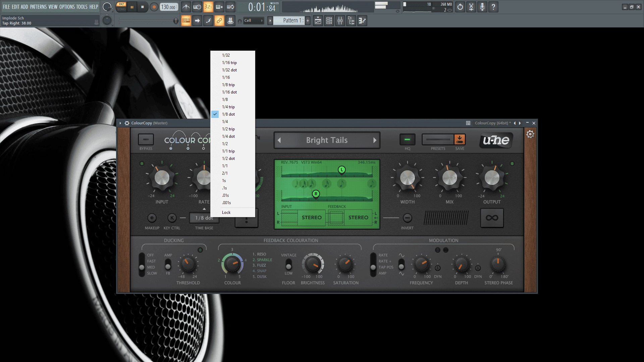Viewport: 644px width, 362px height.
Task: Add a new pattern with the plus button
Action: (x=308, y=21)
